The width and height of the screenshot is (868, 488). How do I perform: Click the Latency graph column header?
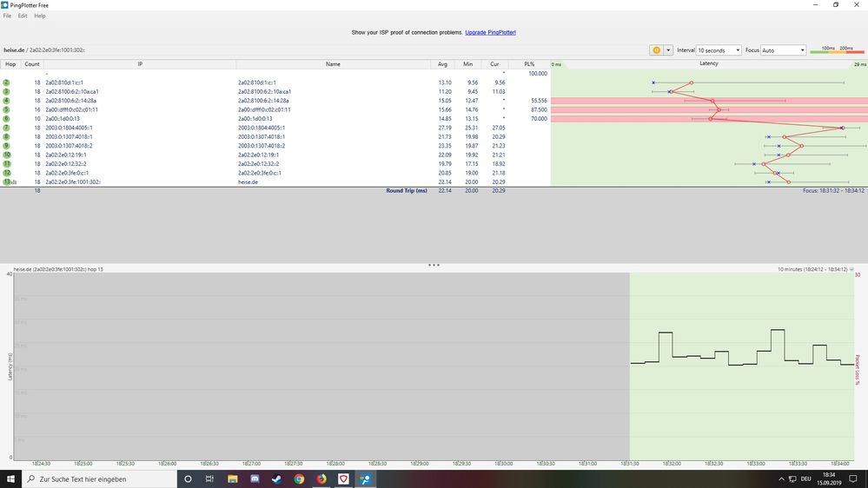click(x=709, y=63)
